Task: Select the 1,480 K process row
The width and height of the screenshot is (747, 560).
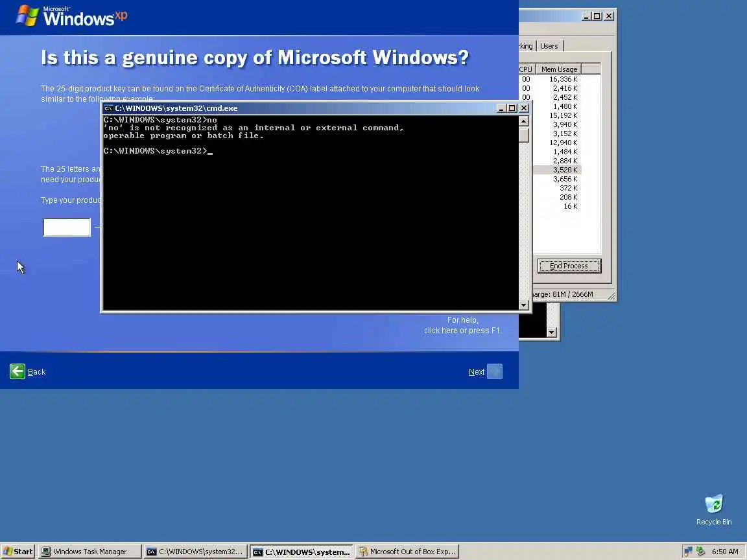Action: [557, 106]
